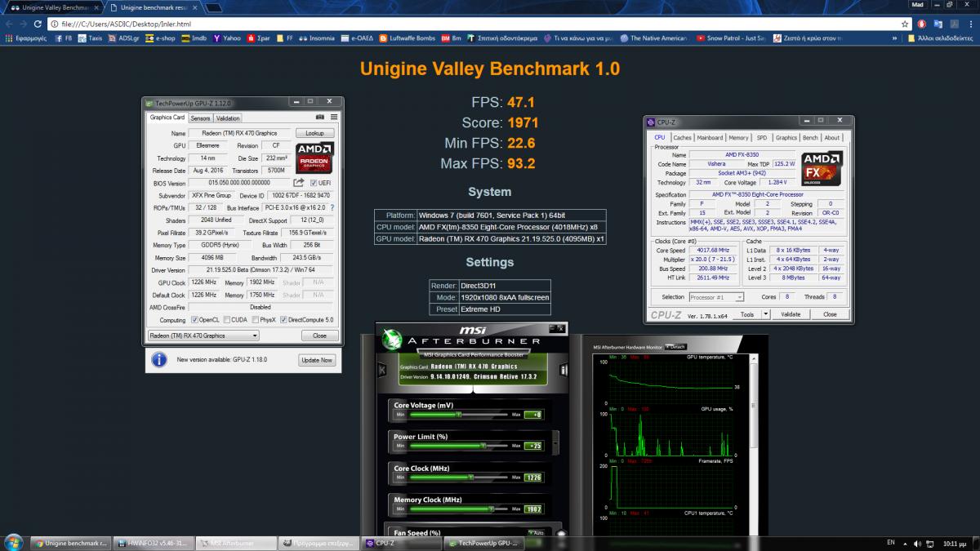Open the Yahoo bookmark
The height and width of the screenshot is (551, 980).
[x=227, y=38]
